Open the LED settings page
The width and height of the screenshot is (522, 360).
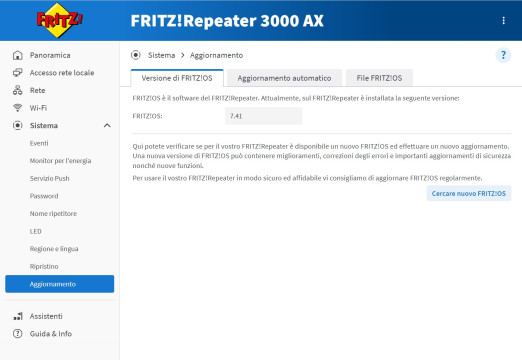[36, 231]
